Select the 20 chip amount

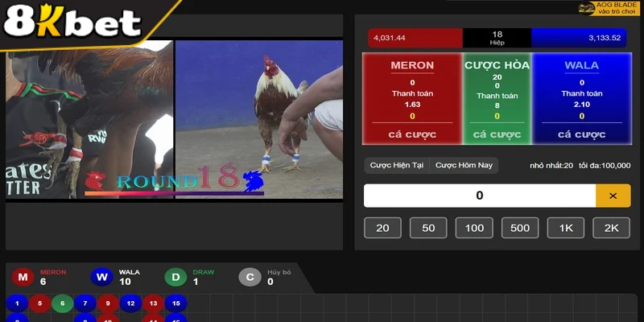click(382, 228)
